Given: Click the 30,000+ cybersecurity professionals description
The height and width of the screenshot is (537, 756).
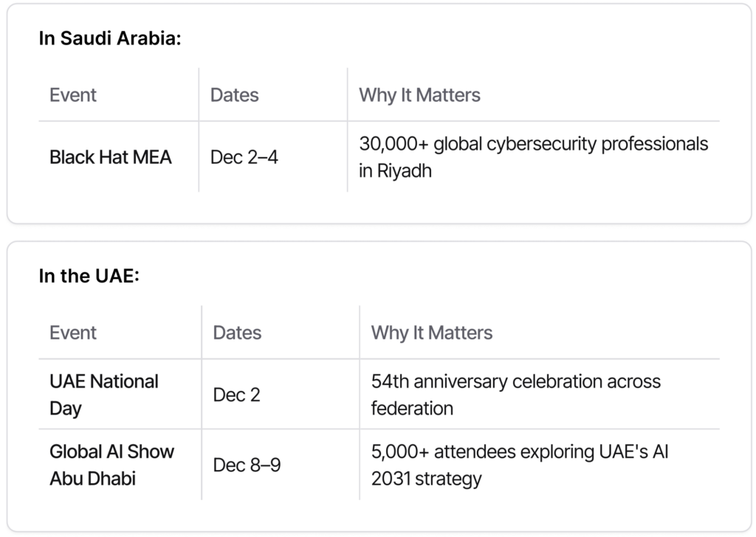Looking at the screenshot, I should (533, 144).
